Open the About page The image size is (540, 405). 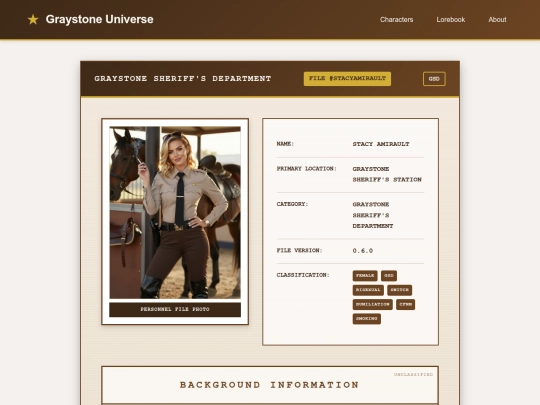[x=497, y=20]
